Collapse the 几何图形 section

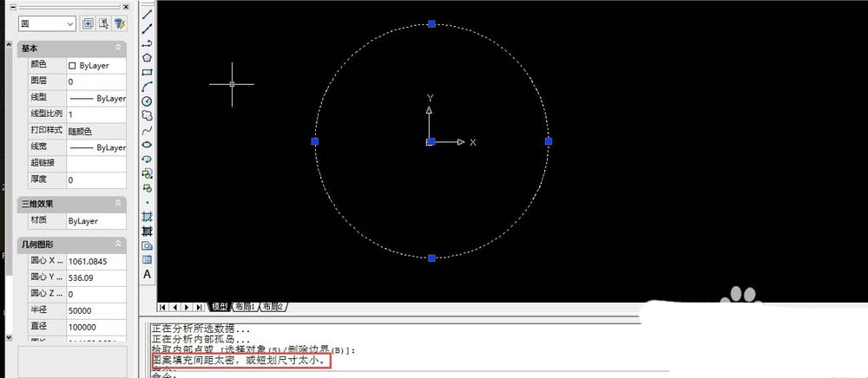coord(118,244)
